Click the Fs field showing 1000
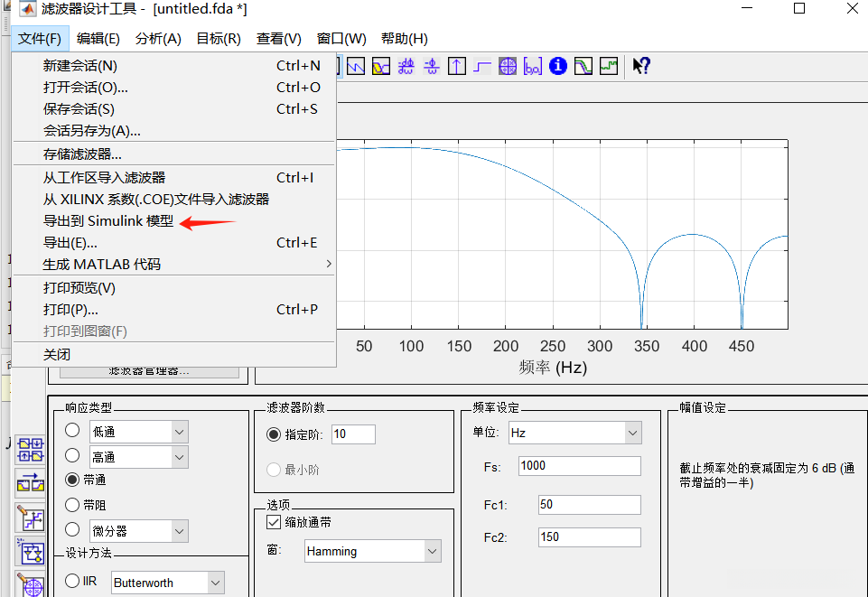The height and width of the screenshot is (597, 868). (580, 466)
